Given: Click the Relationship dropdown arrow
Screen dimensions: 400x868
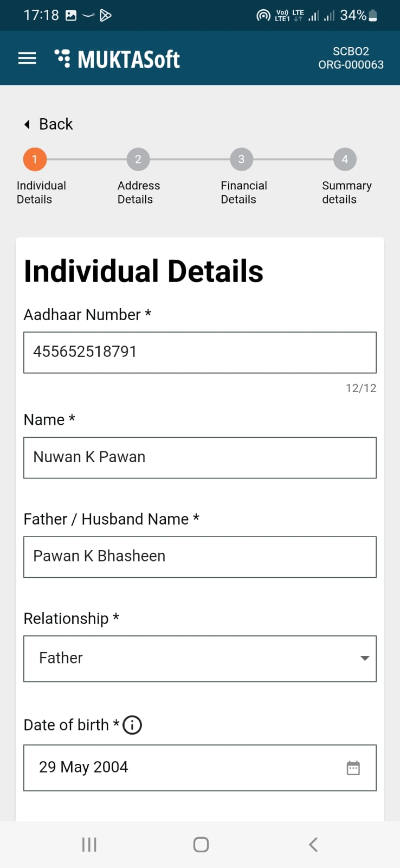Looking at the screenshot, I should [365, 659].
